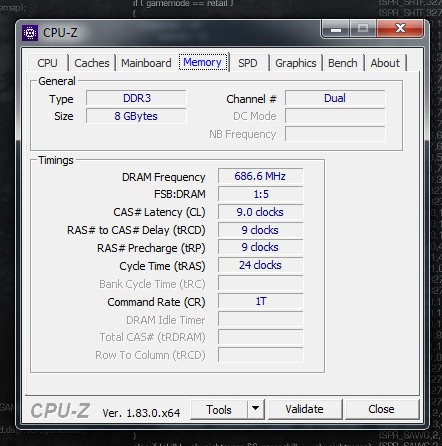This screenshot has width=442, height=446.
Task: Switch to the CPU tab
Action: [x=47, y=63]
